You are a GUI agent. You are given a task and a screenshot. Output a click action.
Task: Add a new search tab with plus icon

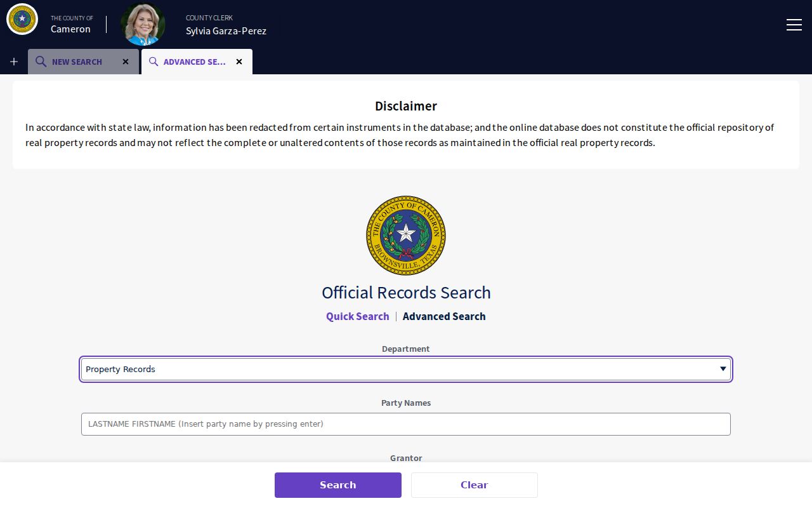tap(14, 62)
